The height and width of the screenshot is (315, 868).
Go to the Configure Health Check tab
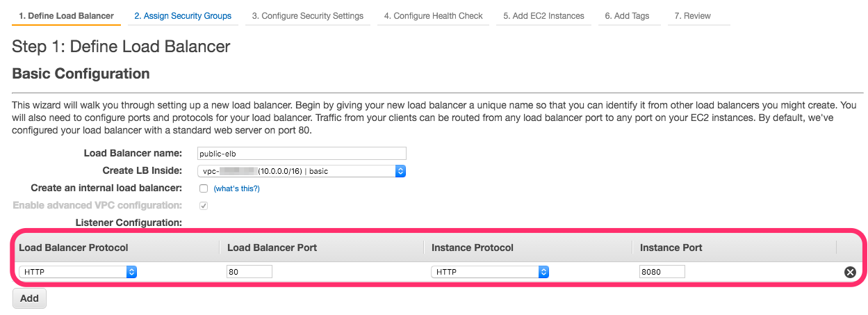click(434, 16)
